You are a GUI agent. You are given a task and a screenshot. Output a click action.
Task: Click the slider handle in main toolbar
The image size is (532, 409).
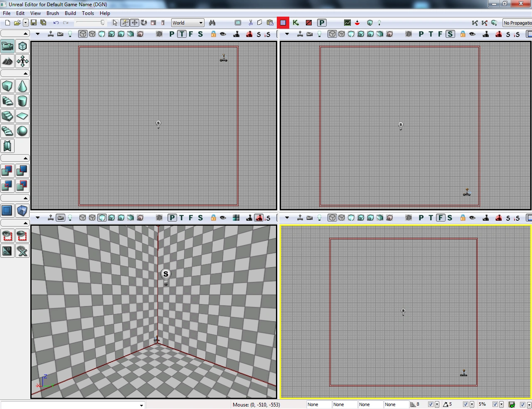click(x=103, y=23)
